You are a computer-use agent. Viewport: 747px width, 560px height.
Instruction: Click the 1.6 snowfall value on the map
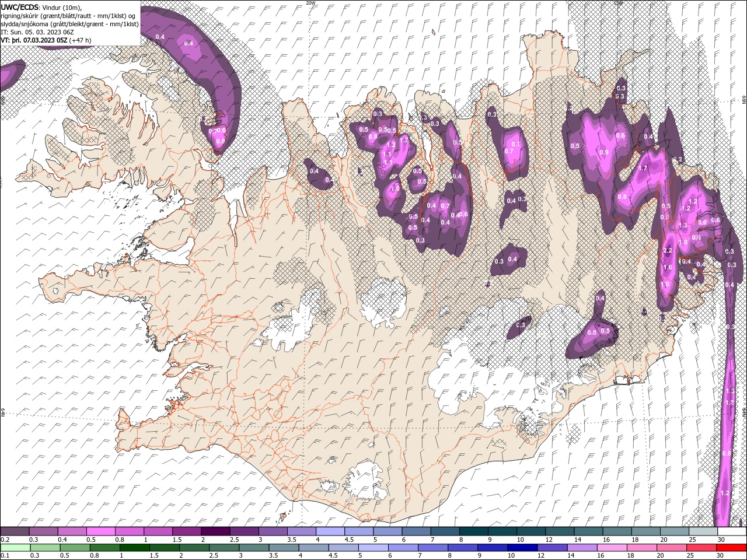[668, 267]
